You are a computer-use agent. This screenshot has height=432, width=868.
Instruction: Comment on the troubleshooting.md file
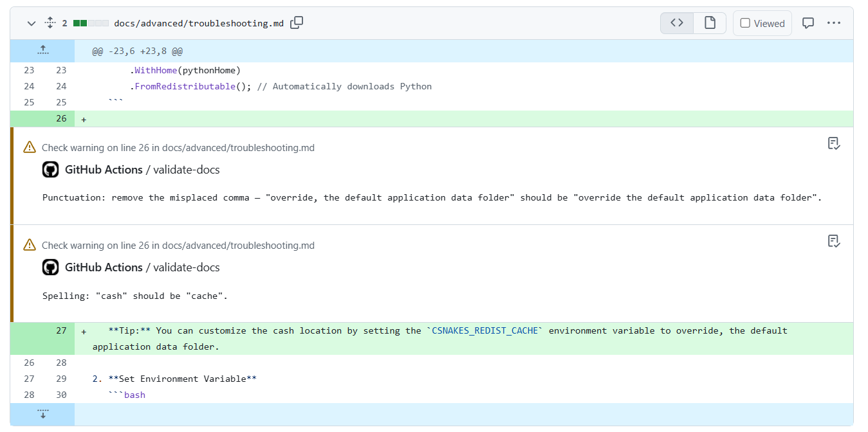(x=808, y=23)
